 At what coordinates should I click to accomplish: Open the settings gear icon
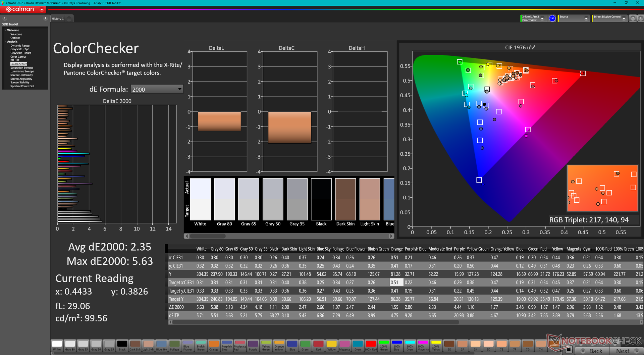(633, 18)
